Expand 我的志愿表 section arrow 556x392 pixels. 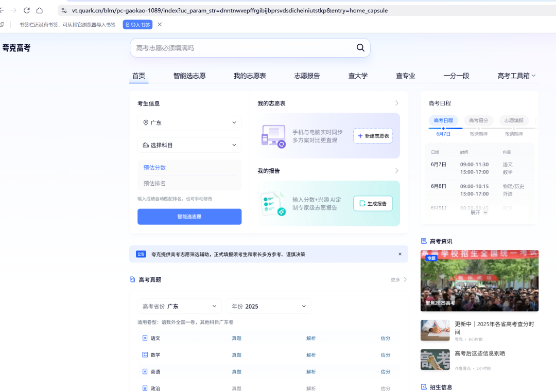tap(397, 103)
